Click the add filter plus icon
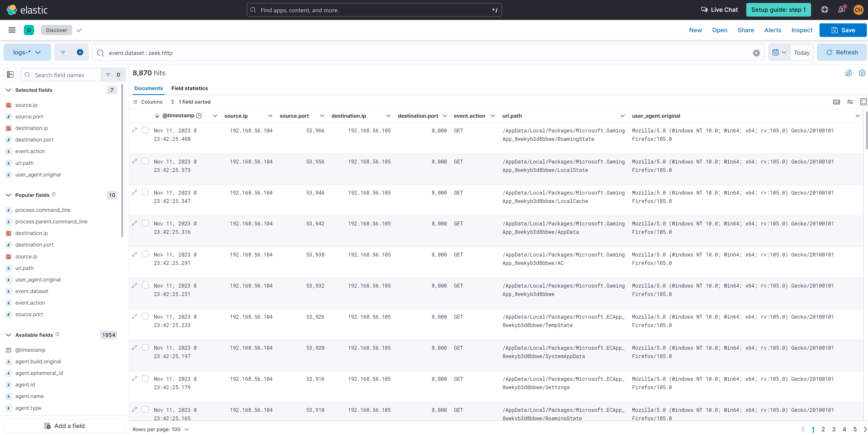This screenshot has height=435, width=868. pyautogui.click(x=80, y=52)
